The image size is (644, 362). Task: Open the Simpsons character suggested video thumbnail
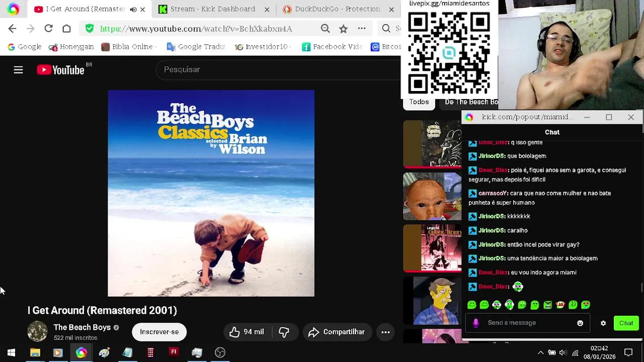tap(432, 301)
